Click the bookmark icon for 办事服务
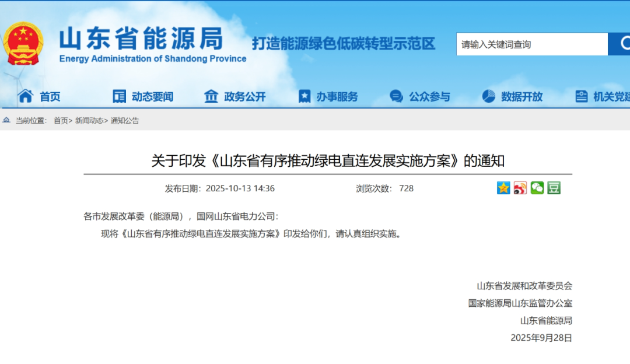 tap(304, 96)
